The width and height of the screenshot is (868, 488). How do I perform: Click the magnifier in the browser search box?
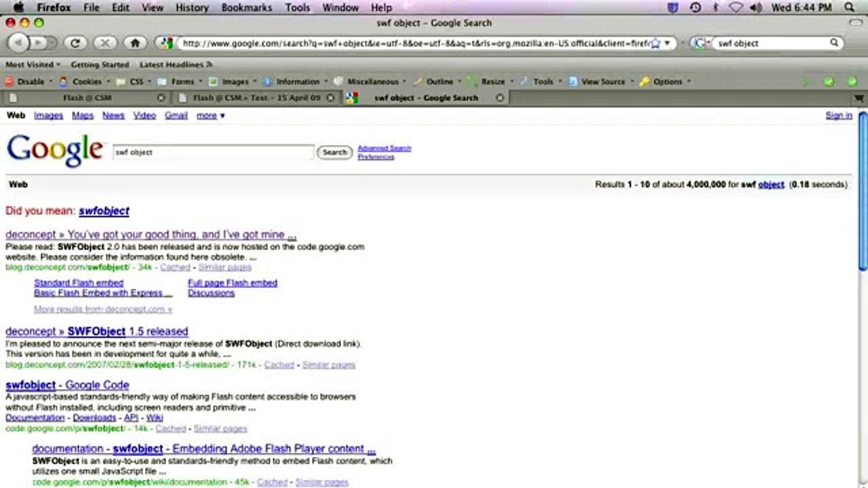coord(835,43)
